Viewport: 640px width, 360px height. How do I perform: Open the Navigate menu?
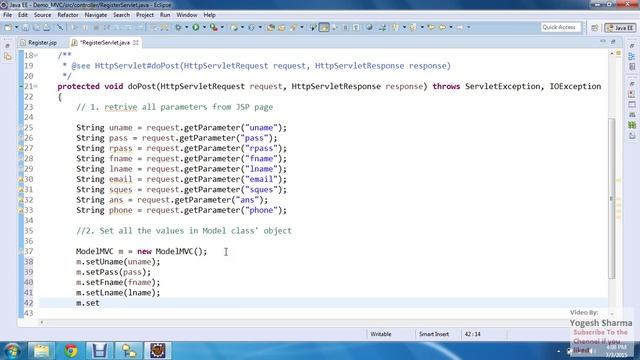96,15
